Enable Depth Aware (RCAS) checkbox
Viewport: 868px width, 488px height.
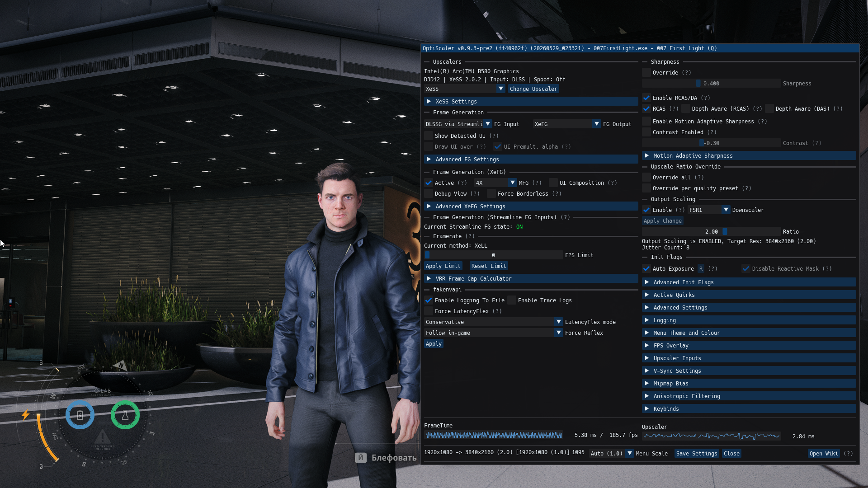[x=686, y=109]
